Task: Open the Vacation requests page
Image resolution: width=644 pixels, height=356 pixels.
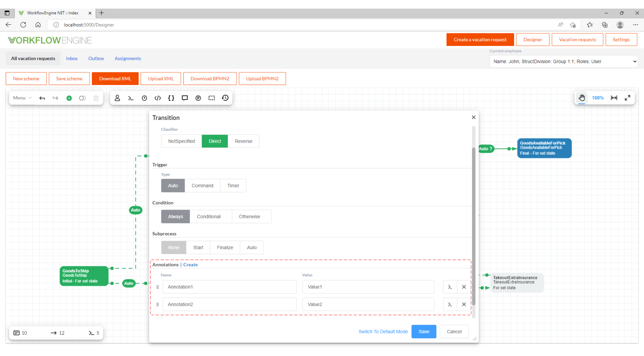Action: 578,40
